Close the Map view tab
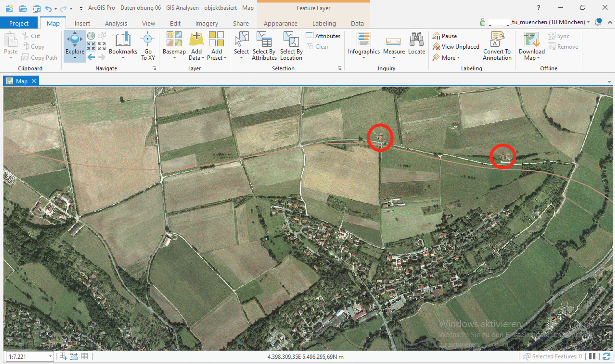Viewport: 615px width, 364px height. [x=34, y=81]
